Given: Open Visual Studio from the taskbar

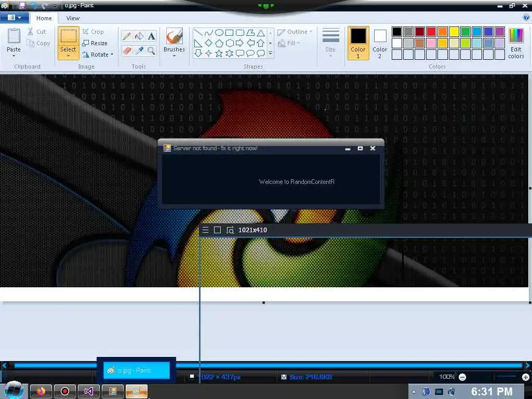Looking at the screenshot, I should click(88, 392).
